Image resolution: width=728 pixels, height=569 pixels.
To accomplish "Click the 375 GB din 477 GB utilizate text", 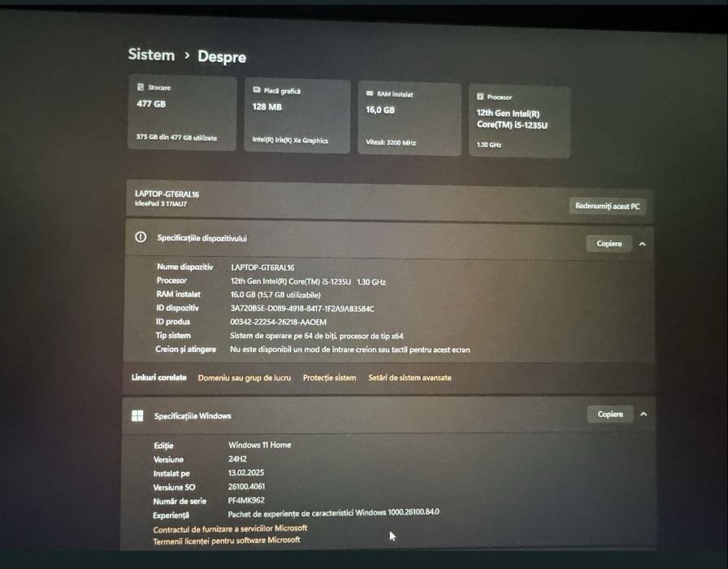I will pyautogui.click(x=176, y=137).
